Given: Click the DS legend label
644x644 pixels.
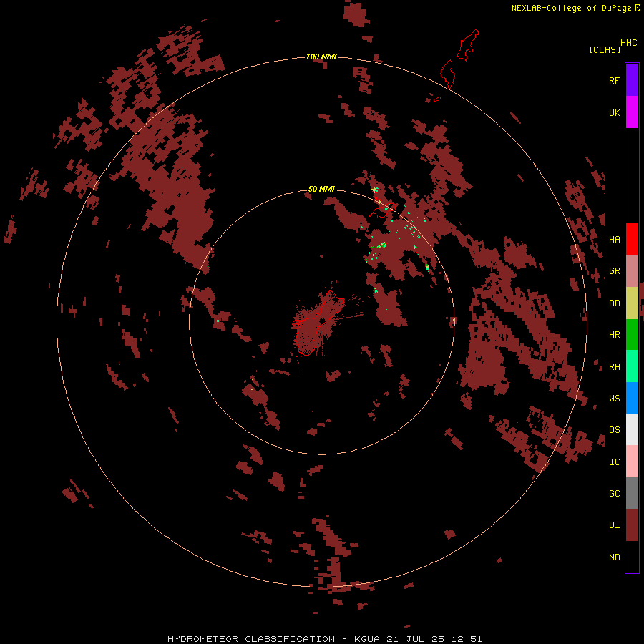Looking at the screenshot, I should [614, 430].
